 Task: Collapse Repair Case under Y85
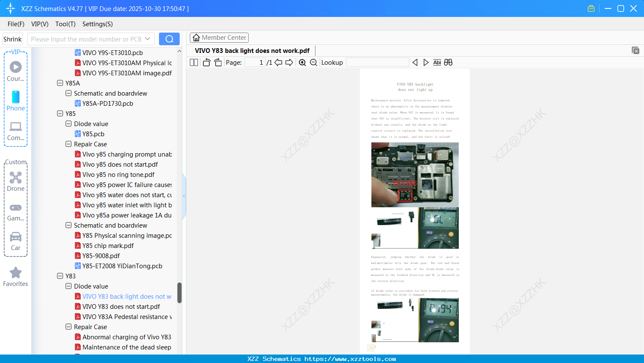[69, 144]
